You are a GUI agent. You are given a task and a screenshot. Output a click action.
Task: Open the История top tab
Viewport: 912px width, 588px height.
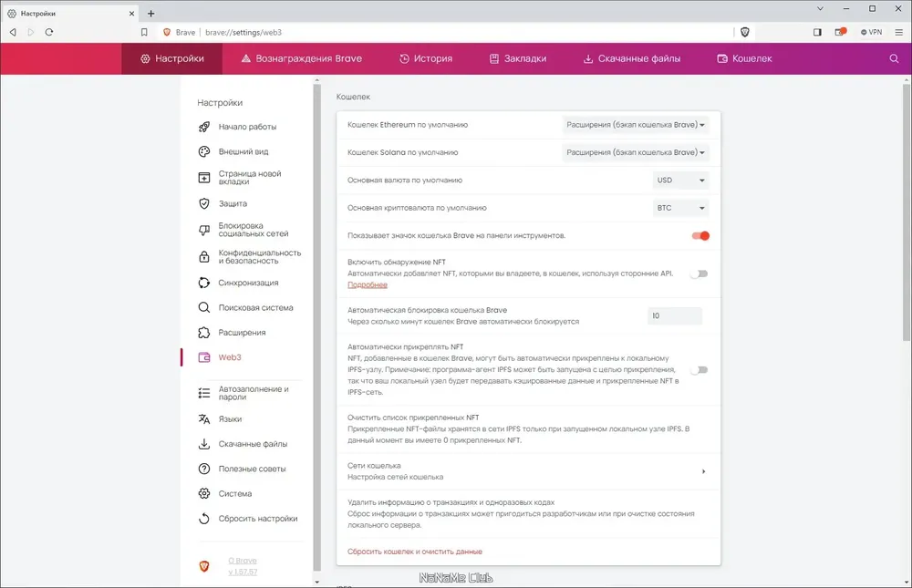click(426, 58)
